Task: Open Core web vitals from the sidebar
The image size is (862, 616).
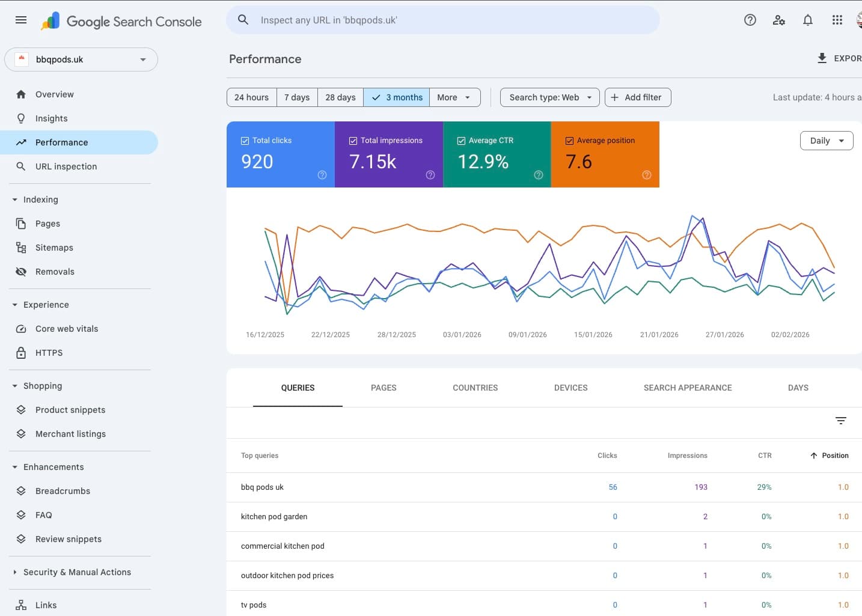Action: pyautogui.click(x=67, y=329)
